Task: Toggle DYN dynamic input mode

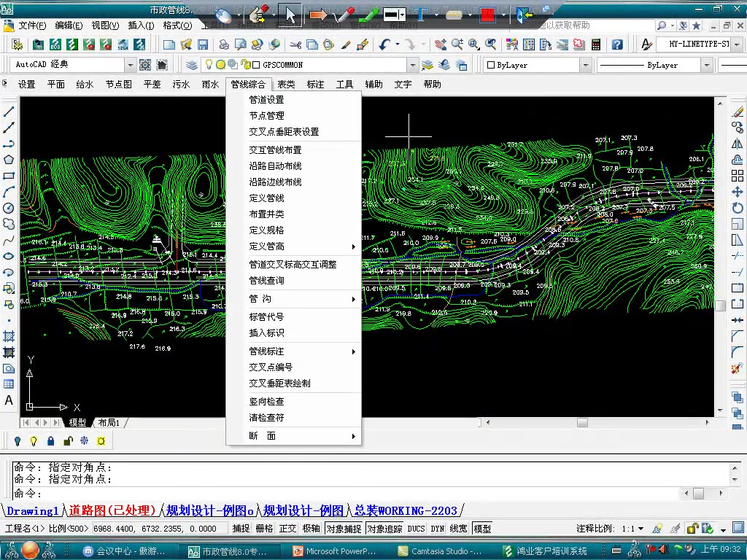Action: coord(436,529)
